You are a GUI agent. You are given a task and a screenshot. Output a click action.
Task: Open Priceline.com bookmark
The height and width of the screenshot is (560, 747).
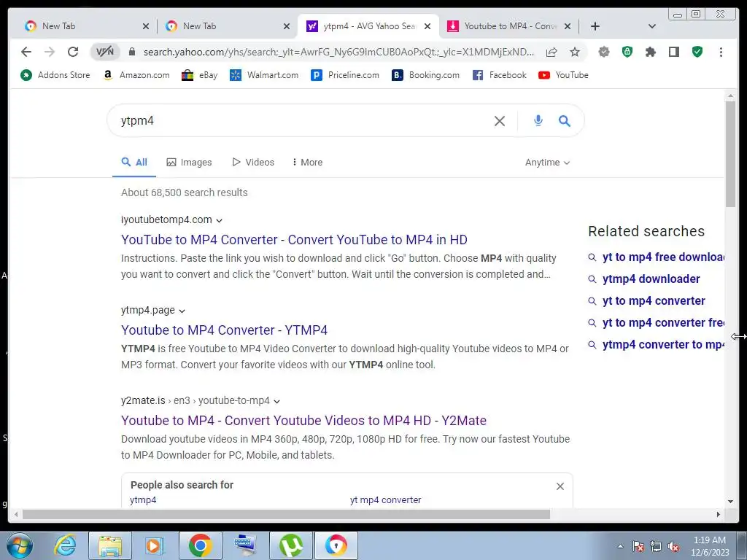[345, 75]
